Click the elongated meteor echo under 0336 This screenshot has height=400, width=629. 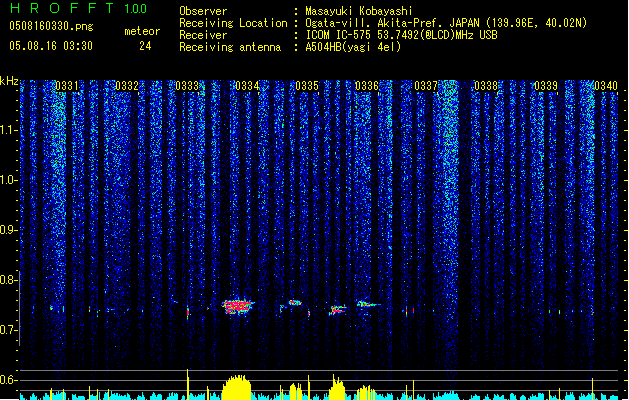[368, 305]
